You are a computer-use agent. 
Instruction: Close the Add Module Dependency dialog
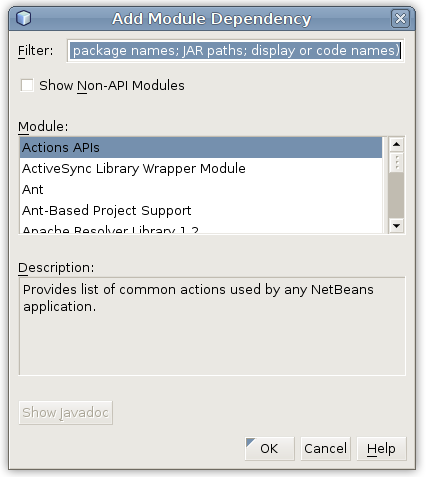[x=400, y=18]
